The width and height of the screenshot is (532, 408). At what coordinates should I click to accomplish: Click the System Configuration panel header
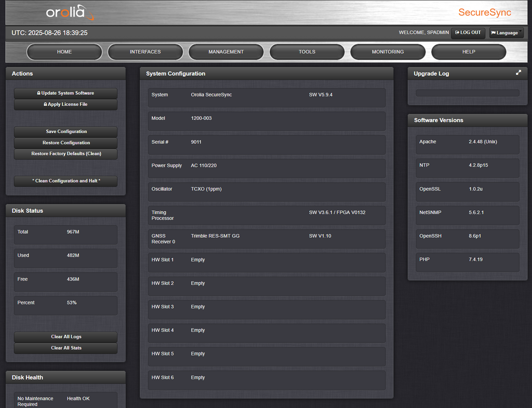tap(267, 74)
